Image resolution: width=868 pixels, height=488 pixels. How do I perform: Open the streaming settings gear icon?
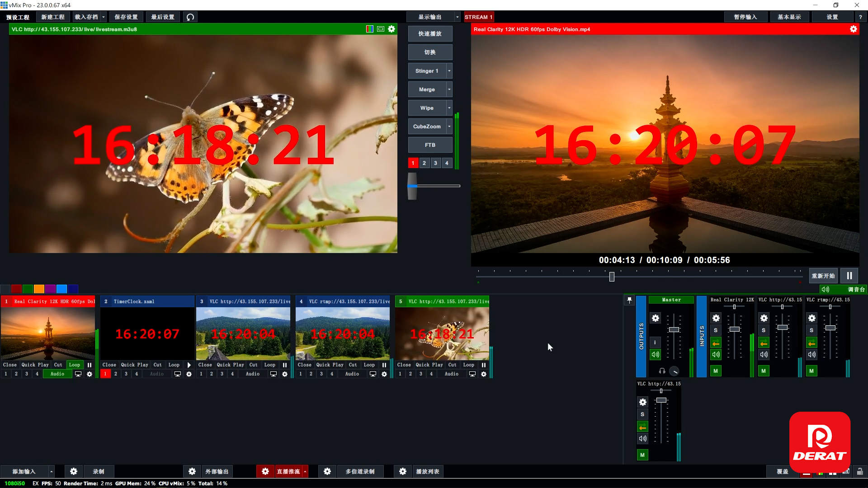pyautogui.click(x=265, y=471)
